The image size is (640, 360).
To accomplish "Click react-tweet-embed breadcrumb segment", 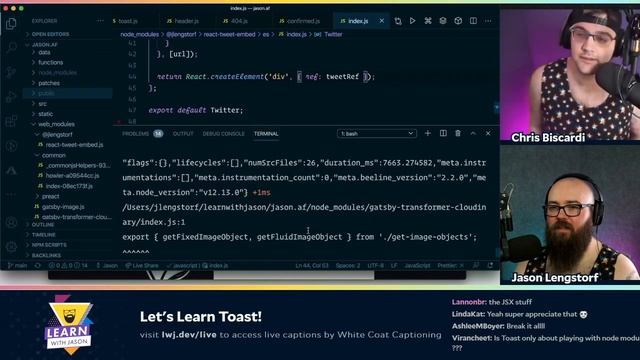I will tap(229, 34).
